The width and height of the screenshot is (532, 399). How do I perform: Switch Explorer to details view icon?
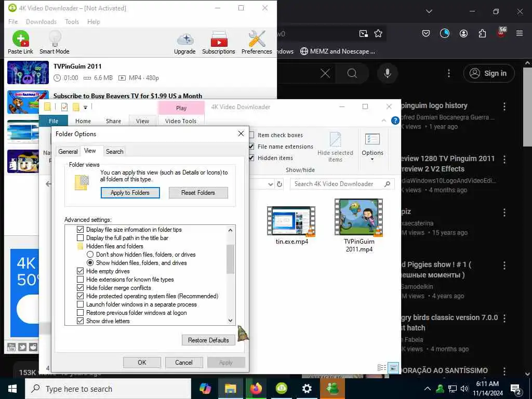tap(382, 368)
